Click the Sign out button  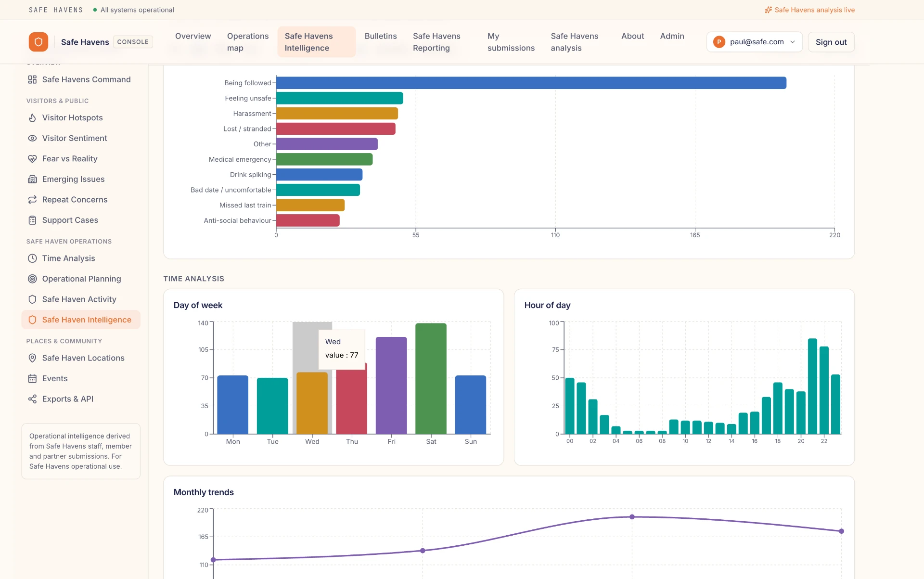pyautogui.click(x=831, y=42)
